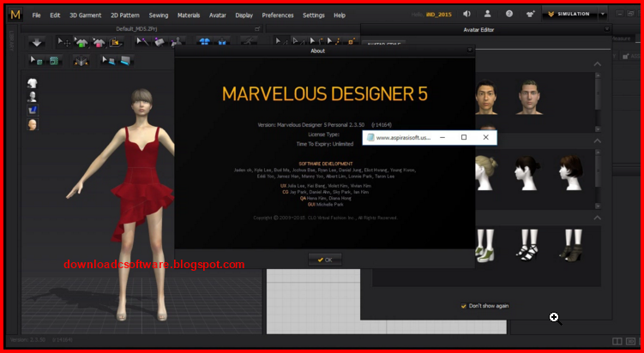Screen dimensions: 644x353
Task: Select the Asian male face thumbnail
Action: click(x=486, y=98)
